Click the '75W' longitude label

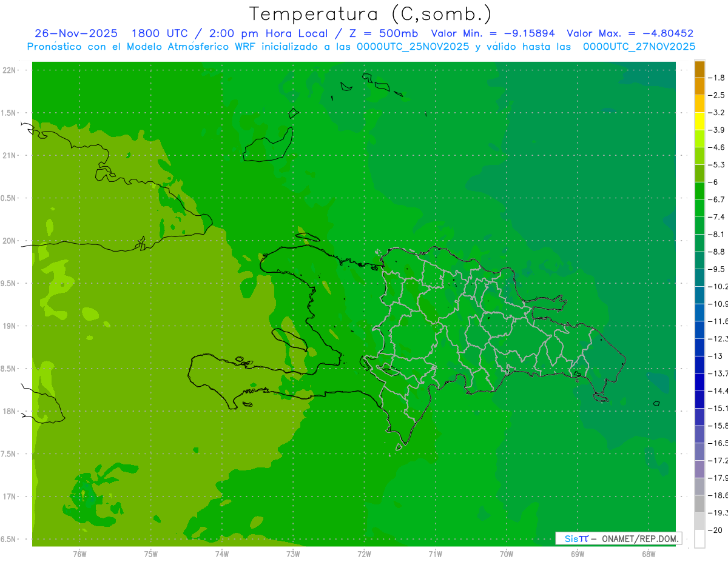click(150, 554)
